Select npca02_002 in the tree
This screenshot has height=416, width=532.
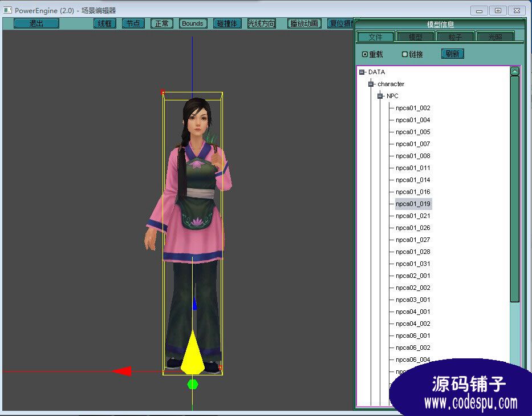coord(413,288)
